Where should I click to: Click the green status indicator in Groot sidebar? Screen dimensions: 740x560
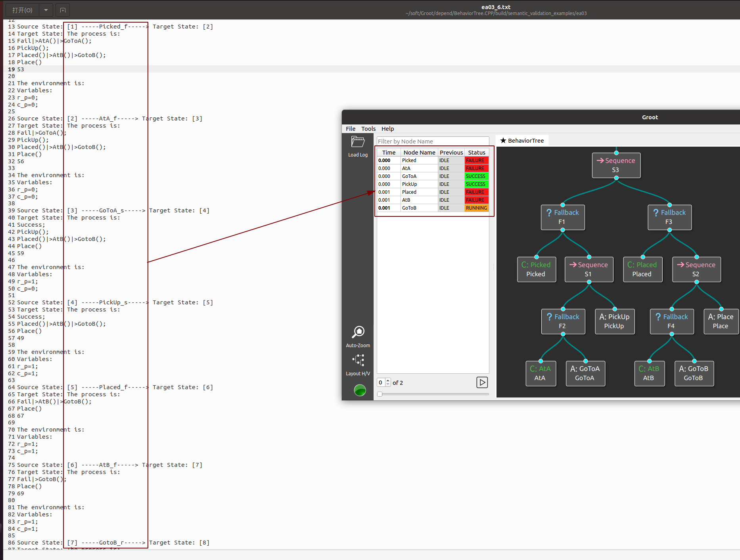click(x=360, y=390)
